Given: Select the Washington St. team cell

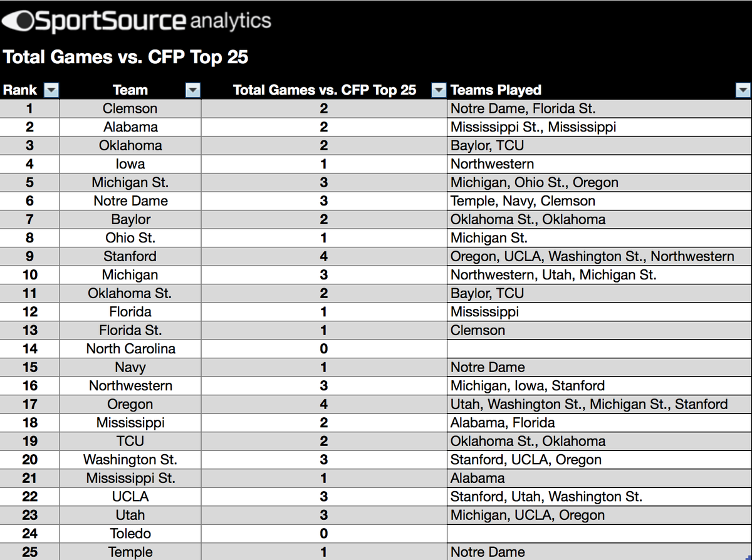Looking at the screenshot, I should pyautogui.click(x=130, y=460).
